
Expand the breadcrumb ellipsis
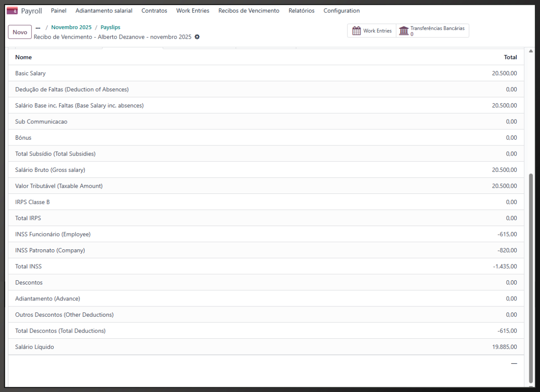tap(38, 28)
